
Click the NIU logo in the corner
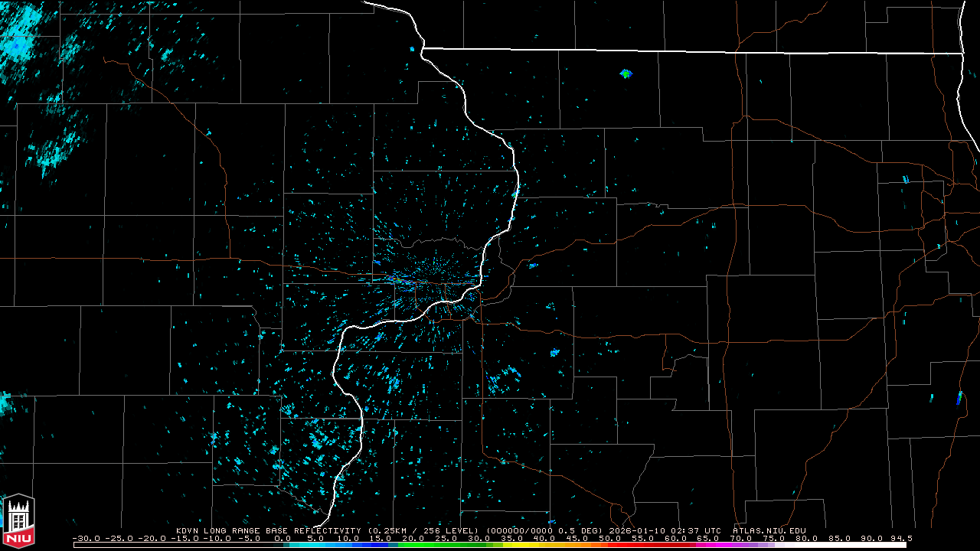coord(18,522)
